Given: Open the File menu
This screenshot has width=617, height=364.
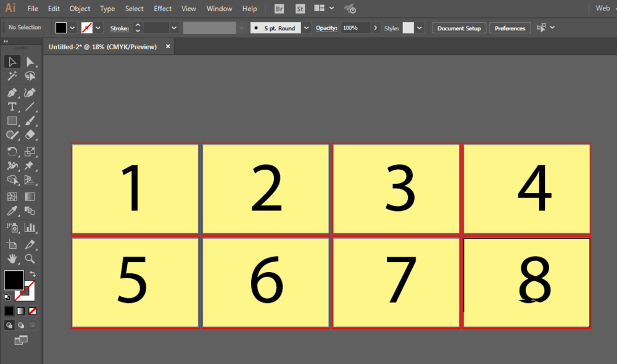Looking at the screenshot, I should click(x=33, y=9).
